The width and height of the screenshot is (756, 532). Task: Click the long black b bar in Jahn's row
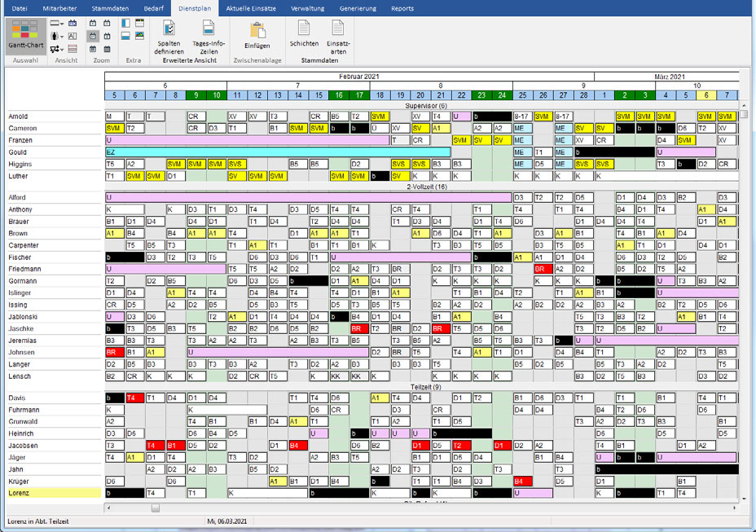[667, 469]
